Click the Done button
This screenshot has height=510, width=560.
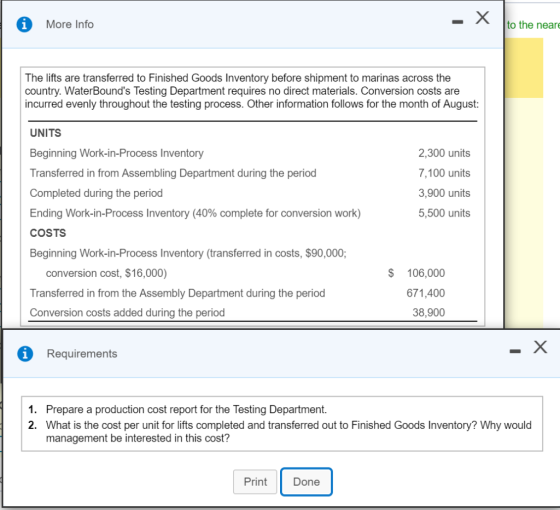coord(306,481)
